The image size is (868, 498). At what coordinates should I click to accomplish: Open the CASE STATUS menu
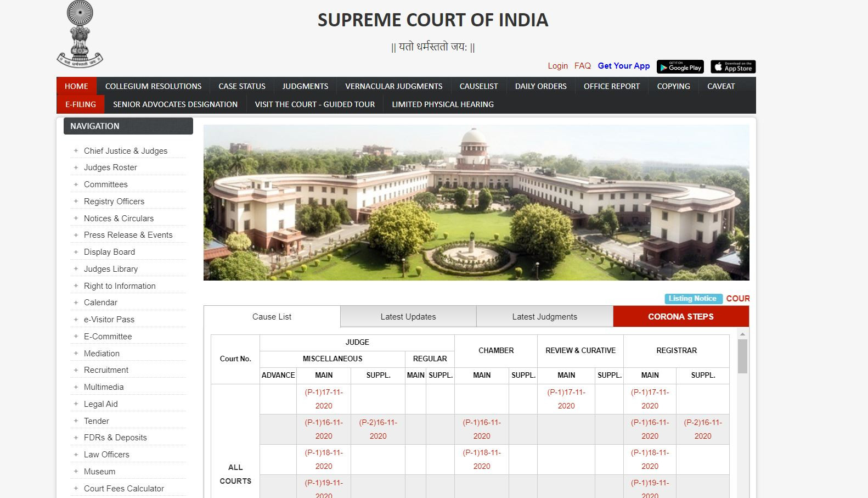click(241, 86)
